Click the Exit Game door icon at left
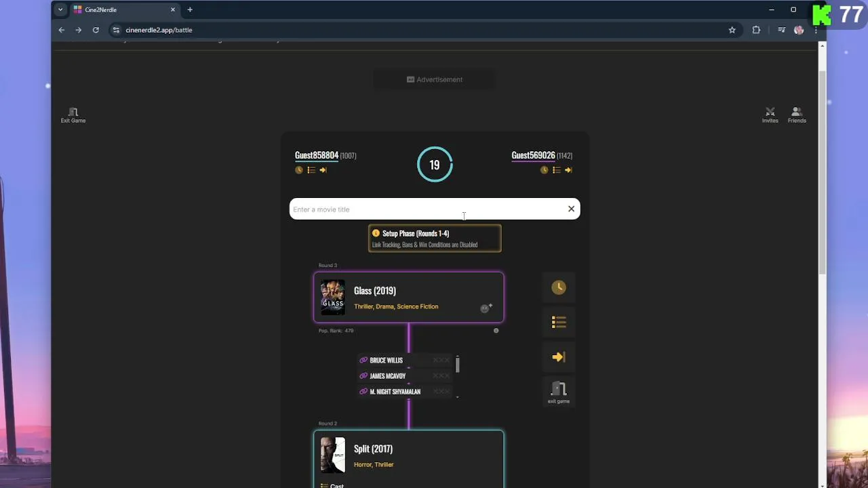 (x=73, y=112)
